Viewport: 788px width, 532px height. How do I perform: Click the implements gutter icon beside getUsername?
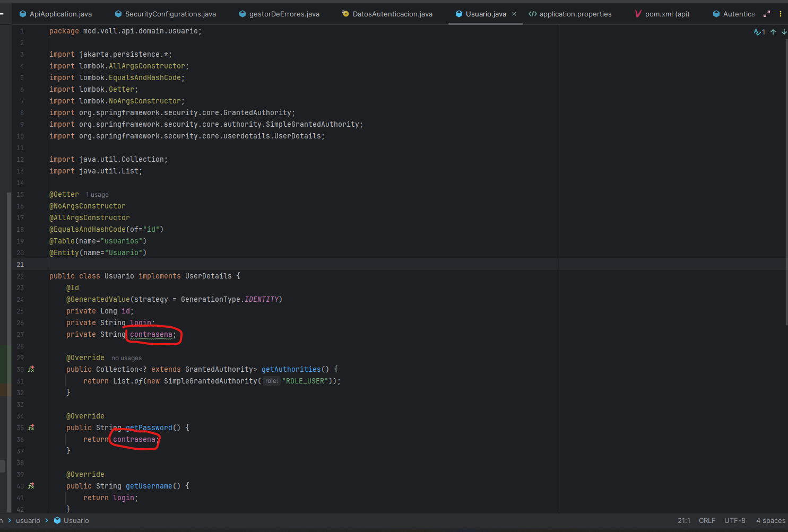(31, 486)
